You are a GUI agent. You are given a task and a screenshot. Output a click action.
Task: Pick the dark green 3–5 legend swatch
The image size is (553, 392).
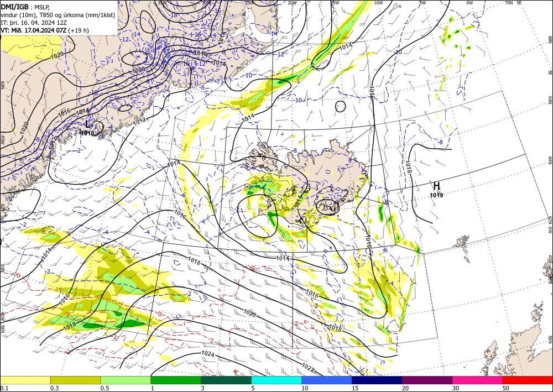(226, 380)
